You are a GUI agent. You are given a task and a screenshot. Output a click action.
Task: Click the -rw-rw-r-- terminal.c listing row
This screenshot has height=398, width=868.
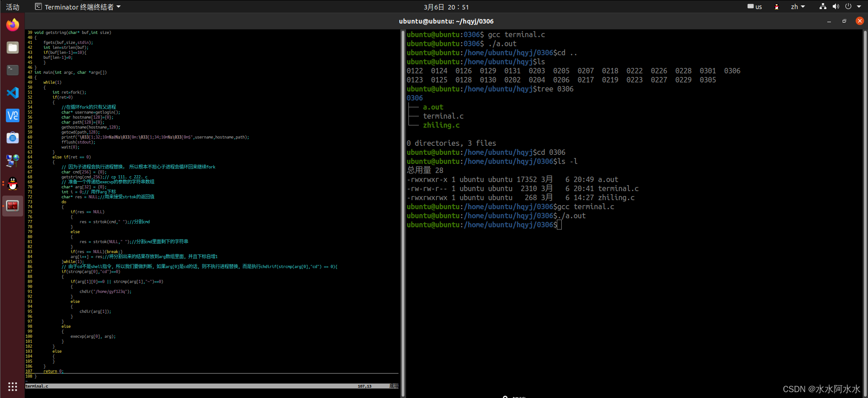click(522, 189)
